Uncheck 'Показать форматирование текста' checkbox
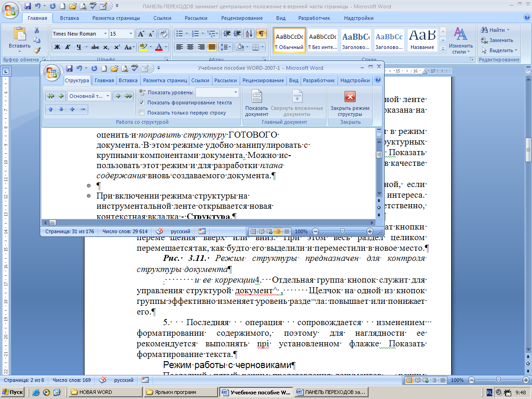The width and height of the screenshot is (532, 399). coord(142,103)
